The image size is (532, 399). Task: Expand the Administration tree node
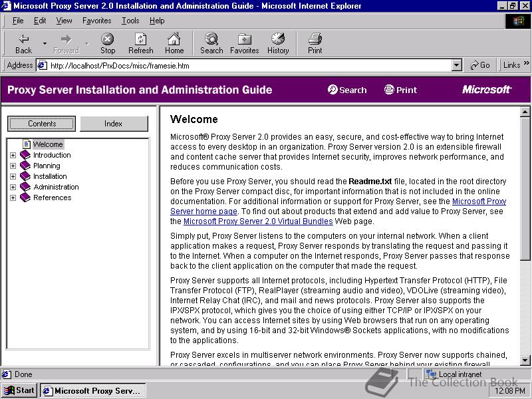[x=12, y=187]
